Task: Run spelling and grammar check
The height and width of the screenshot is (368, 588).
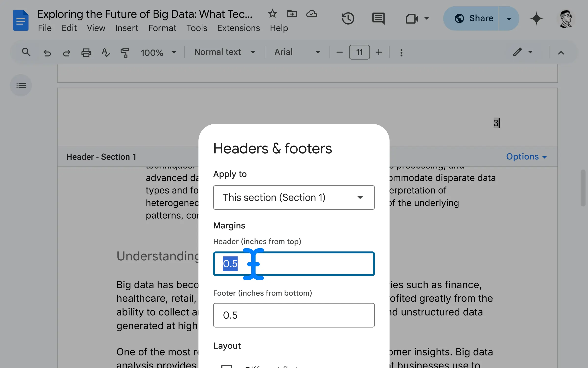Action: click(x=106, y=52)
